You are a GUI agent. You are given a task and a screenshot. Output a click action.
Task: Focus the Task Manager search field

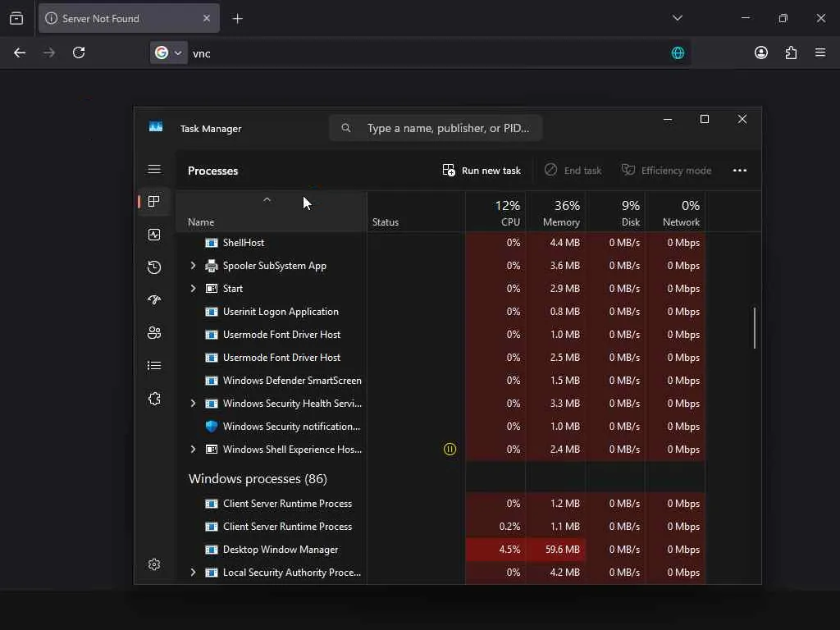click(436, 128)
